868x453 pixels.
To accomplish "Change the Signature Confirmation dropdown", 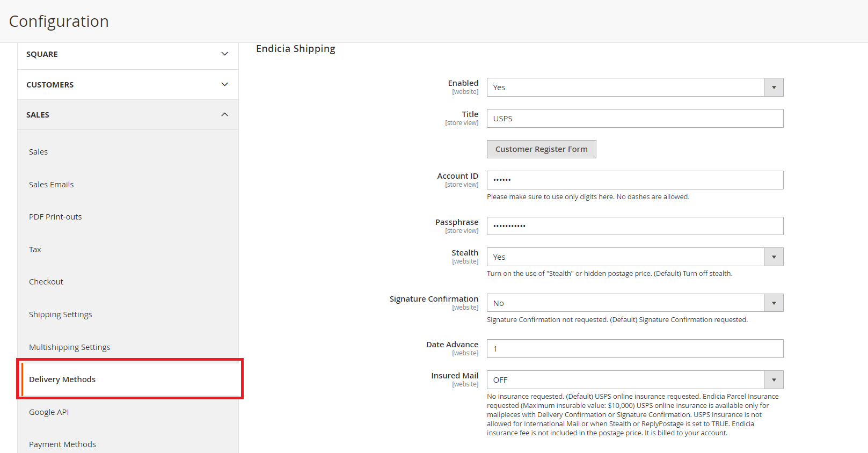I will pos(634,303).
